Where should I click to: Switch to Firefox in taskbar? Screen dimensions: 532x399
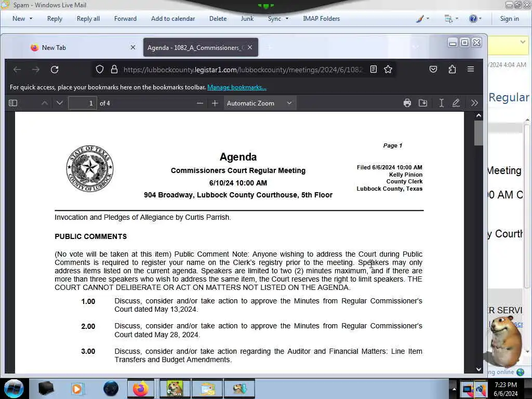pos(140,389)
